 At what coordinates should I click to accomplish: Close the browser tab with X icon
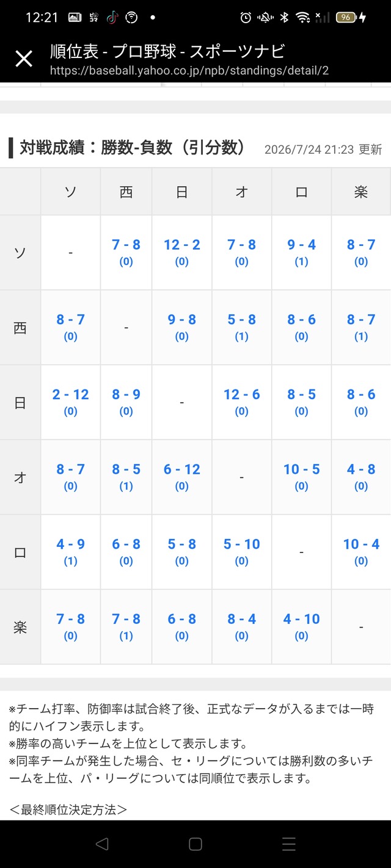coord(24,59)
